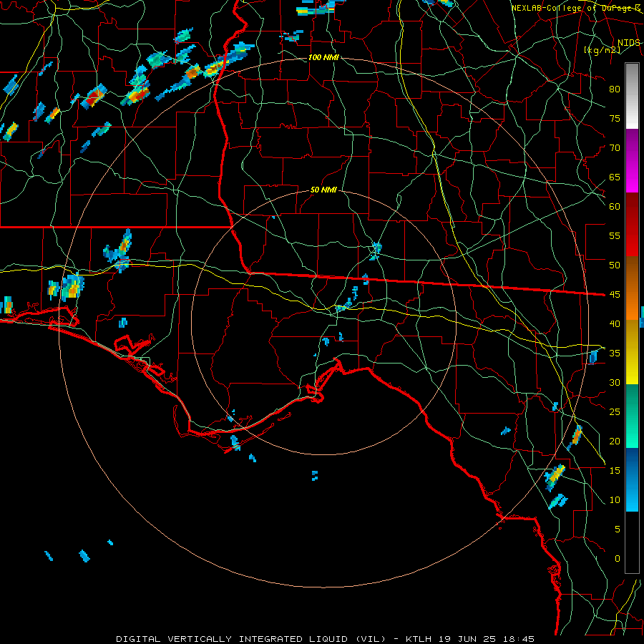The image size is (644, 644).
Task: Pick the gray-white segment of the color bar
Action: click(x=632, y=96)
